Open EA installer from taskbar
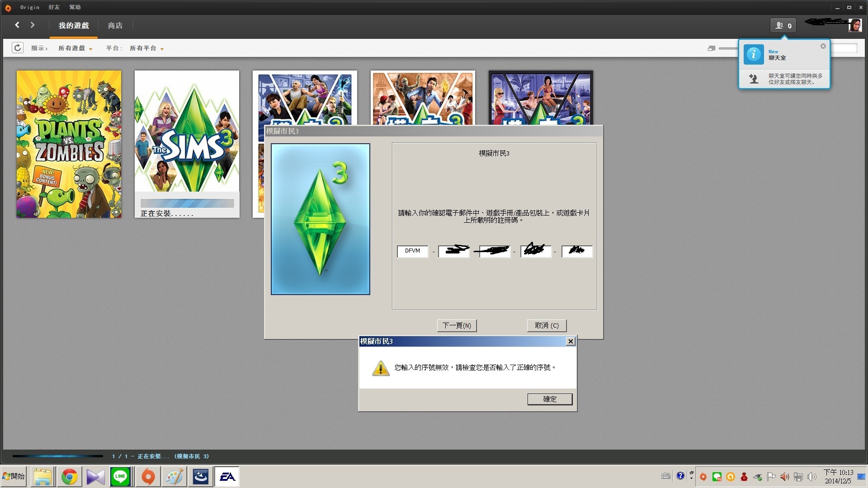 tap(227, 477)
